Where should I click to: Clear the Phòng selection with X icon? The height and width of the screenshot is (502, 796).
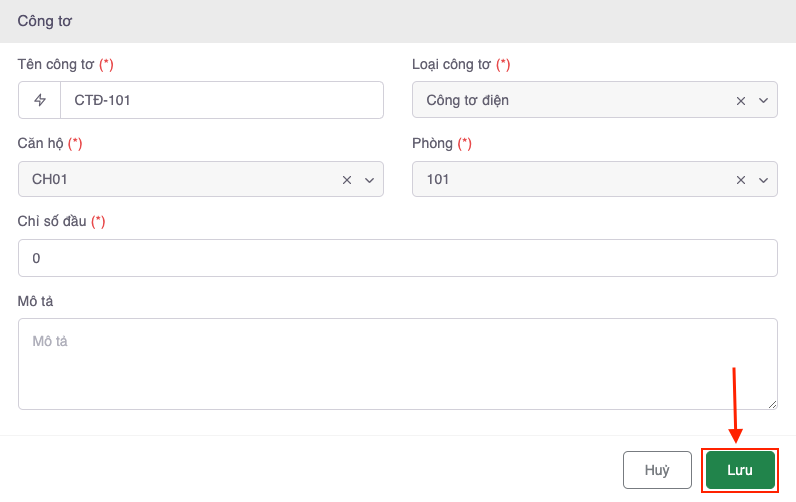coord(741,179)
